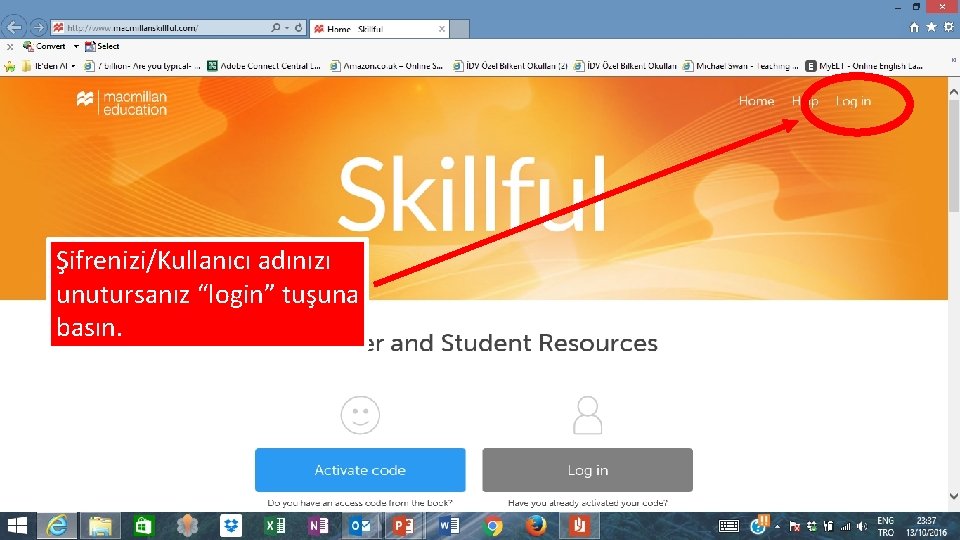Click the Select toolbar button
The width and height of the screenshot is (960, 540).
102,47
